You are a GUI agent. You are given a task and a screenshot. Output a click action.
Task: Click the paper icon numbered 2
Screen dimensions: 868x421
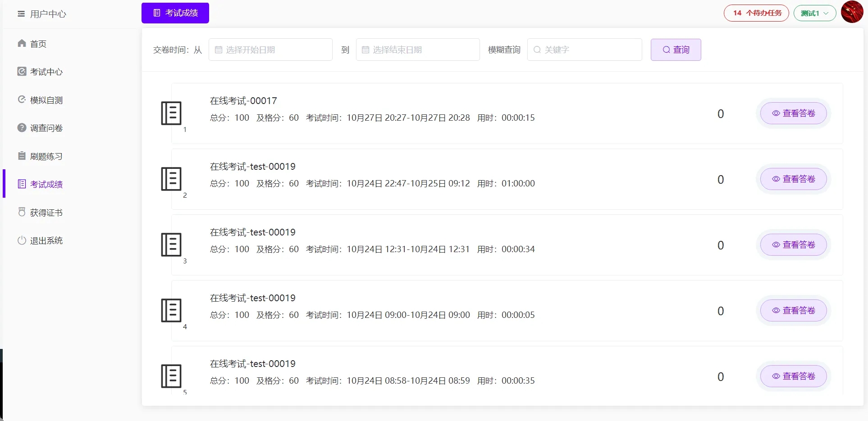tap(171, 179)
